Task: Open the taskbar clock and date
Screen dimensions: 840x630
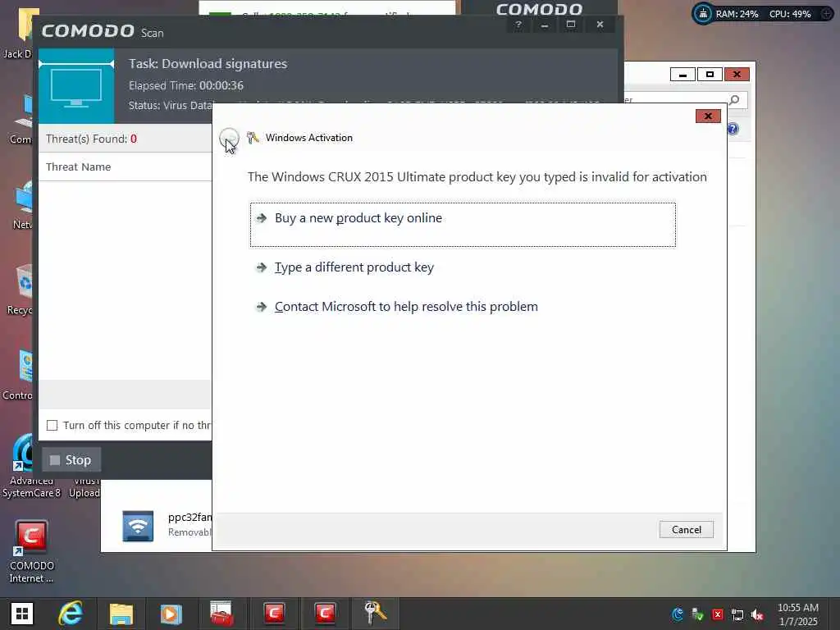Action: tap(797, 614)
